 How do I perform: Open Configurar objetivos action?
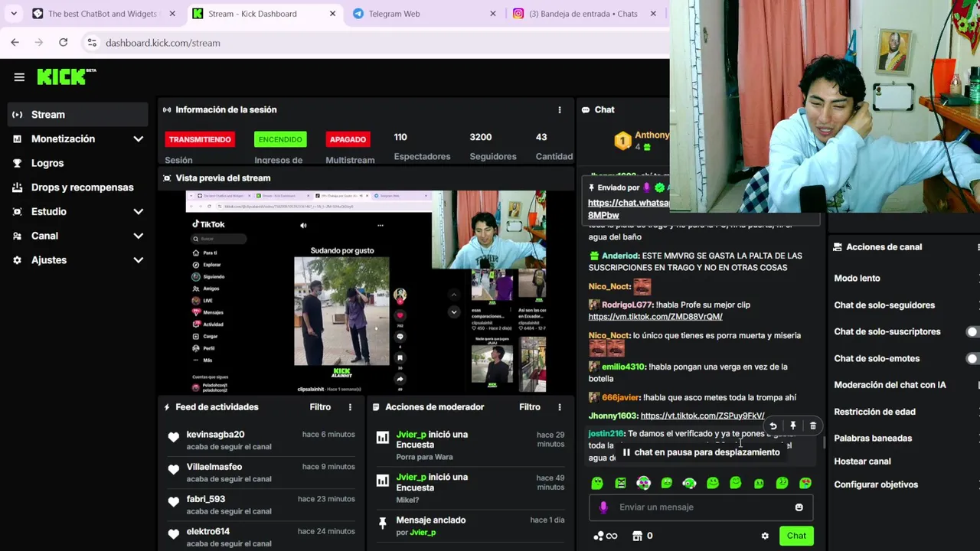876,484
